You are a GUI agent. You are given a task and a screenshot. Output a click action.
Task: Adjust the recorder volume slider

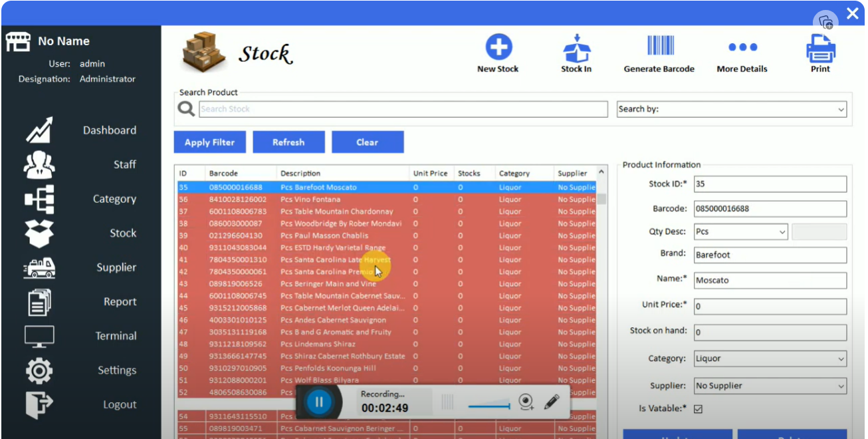click(490, 403)
